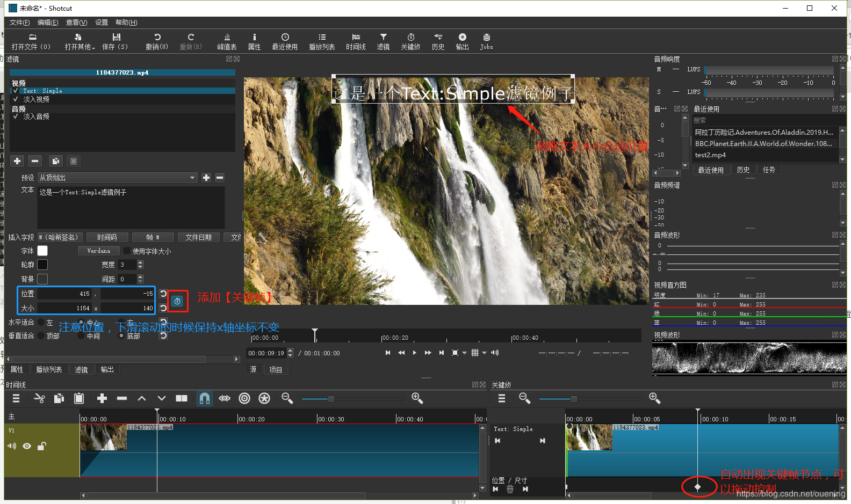Click the 文件日期 insert field button
This screenshot has height=504, width=851.
point(198,237)
